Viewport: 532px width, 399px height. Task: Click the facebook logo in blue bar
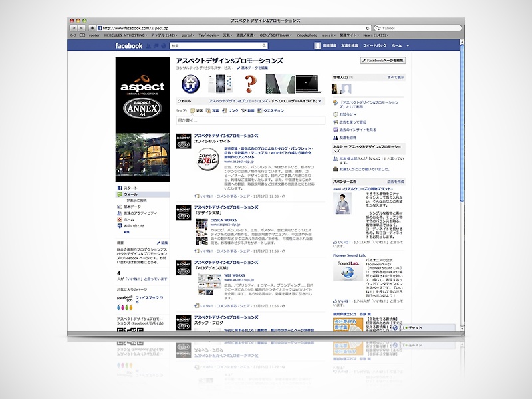[x=129, y=45]
